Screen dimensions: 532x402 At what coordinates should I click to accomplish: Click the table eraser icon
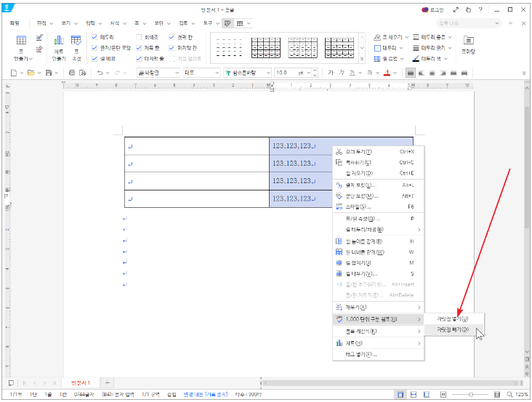point(39,49)
